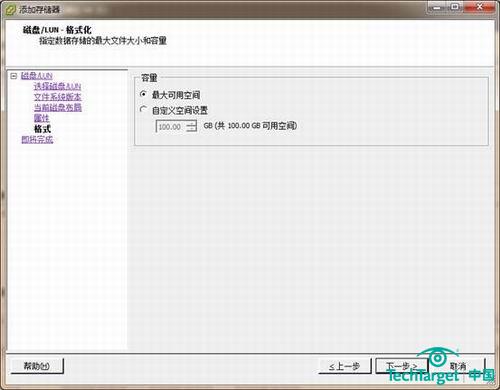Close the 添加存储器 dialog
Image resolution: width=500 pixels, height=390 pixels.
(x=479, y=7)
